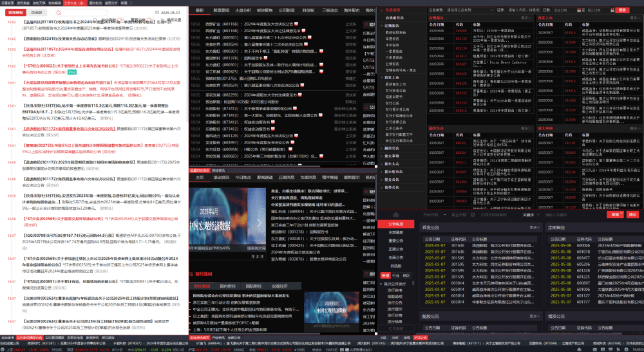Switch to the 自选股 tab in the news capture panel
Screen dimensions: 644x352
[x=37, y=13]
